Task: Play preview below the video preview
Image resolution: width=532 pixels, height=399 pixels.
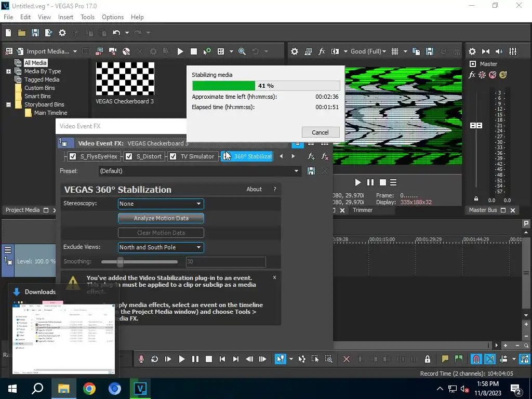Action: pos(357,182)
